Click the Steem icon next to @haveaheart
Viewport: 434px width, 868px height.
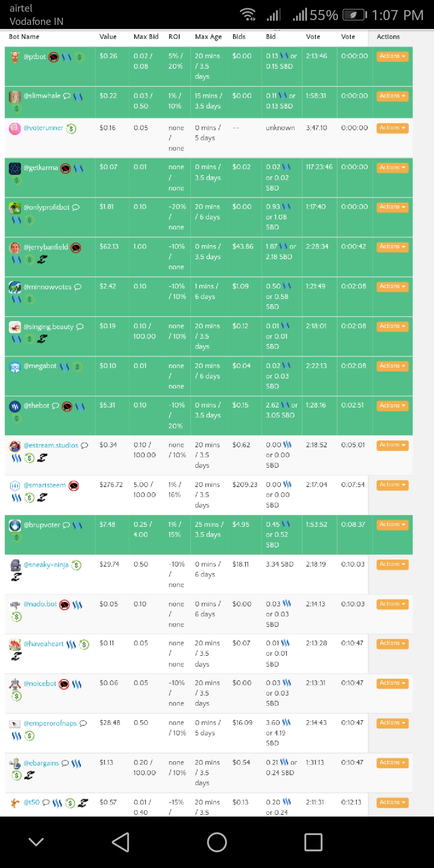tap(71, 645)
